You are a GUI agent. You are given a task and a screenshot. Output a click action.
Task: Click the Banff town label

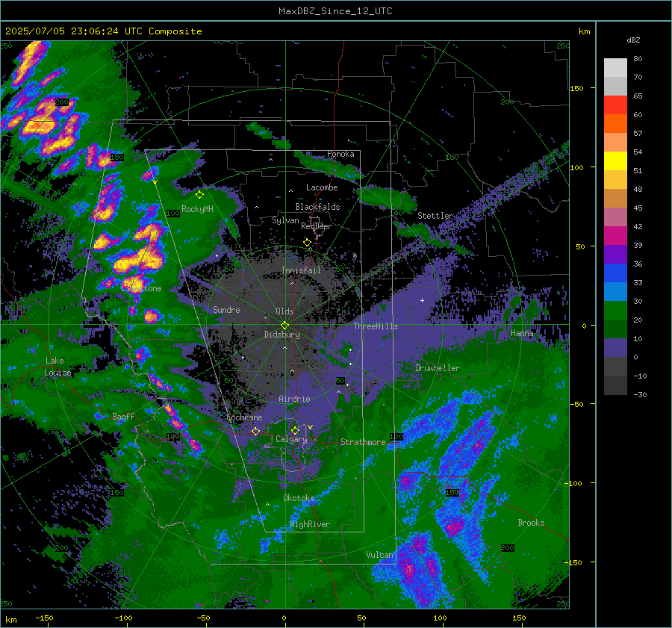click(123, 416)
